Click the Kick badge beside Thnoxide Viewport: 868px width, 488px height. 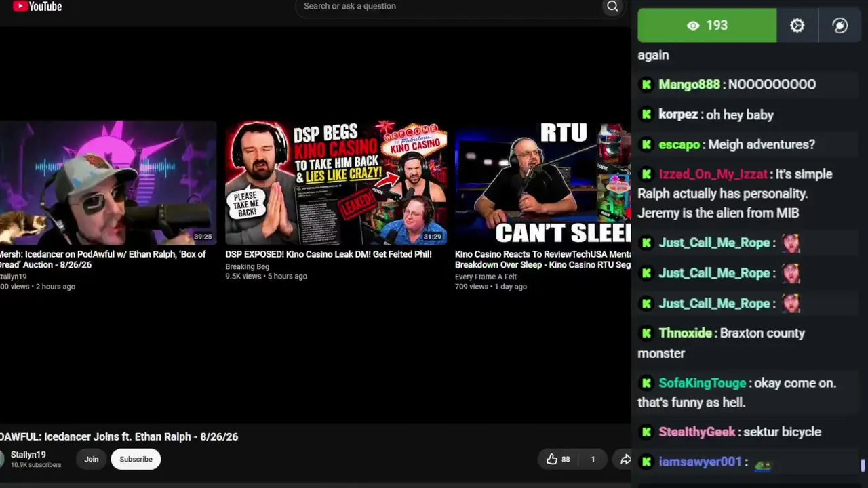646,333
